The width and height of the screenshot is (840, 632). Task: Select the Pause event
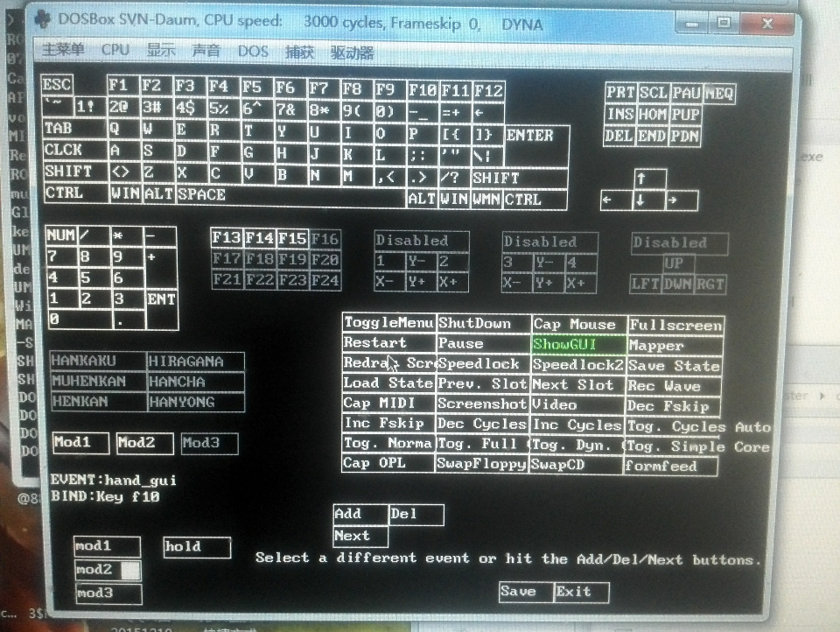484,344
